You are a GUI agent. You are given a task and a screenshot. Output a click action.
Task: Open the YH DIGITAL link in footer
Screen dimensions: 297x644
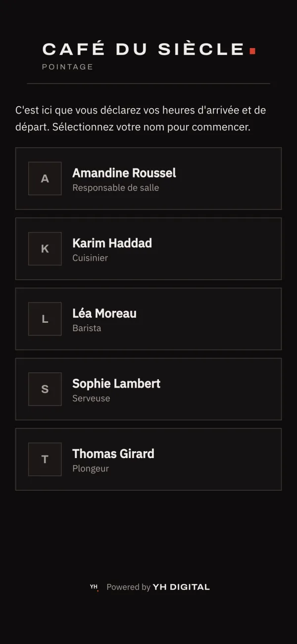pos(181,587)
